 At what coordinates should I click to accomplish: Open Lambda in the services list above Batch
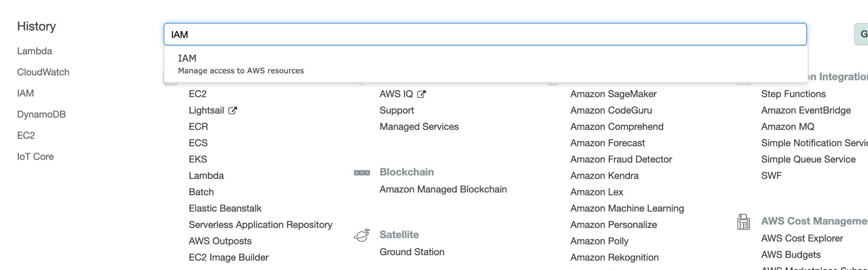(206, 176)
